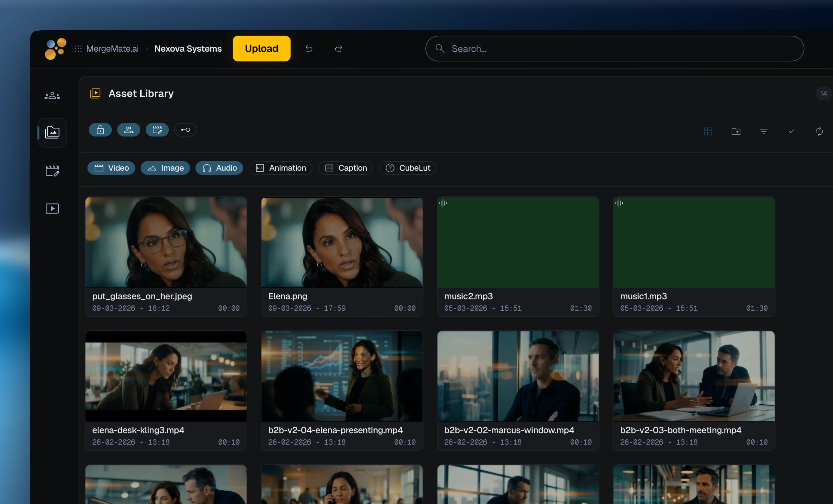The image size is (833, 504).
Task: Open the app grid next to MergeMate.ai
Action: (x=78, y=48)
